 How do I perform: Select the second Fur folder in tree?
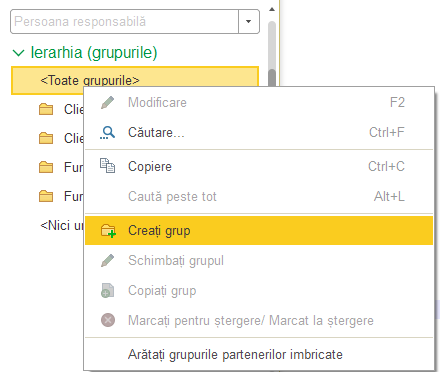pos(61,196)
